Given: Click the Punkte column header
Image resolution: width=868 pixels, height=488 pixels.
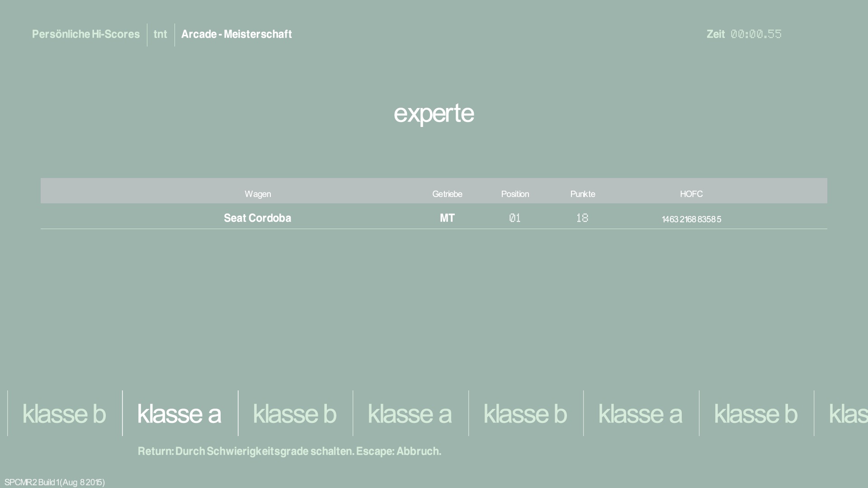Looking at the screenshot, I should pos(583,194).
